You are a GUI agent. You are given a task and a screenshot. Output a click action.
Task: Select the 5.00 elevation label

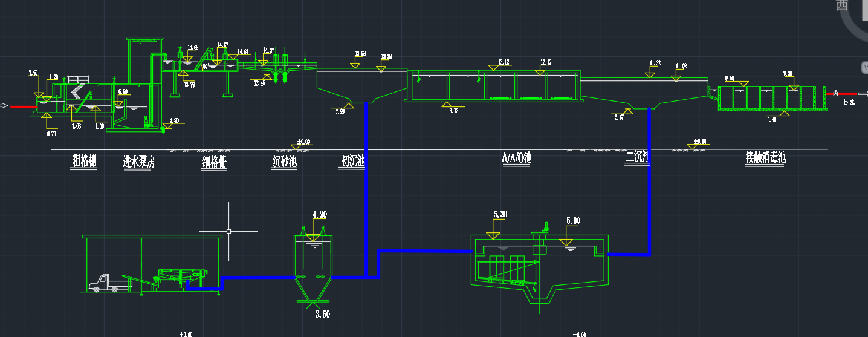click(573, 221)
